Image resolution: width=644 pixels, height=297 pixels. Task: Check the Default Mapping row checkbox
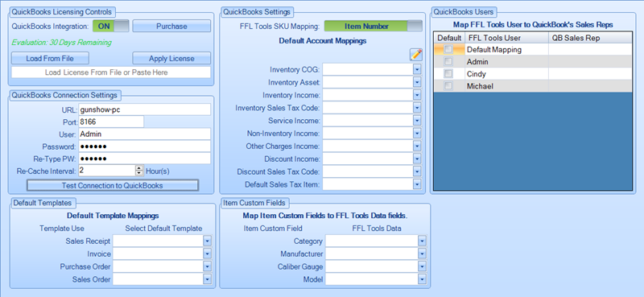(x=448, y=49)
